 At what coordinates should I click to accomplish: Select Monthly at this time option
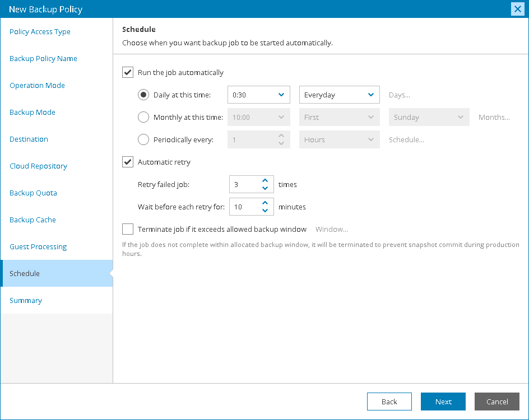[143, 117]
